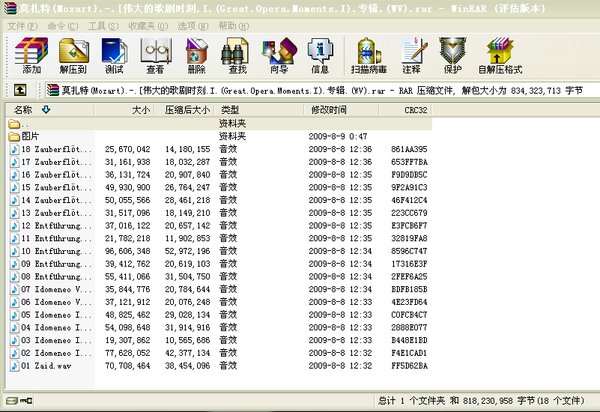Viewport: 600px width, 412px height.
Task: Sort by Modified (修改时间) column header
Action: 341,110
